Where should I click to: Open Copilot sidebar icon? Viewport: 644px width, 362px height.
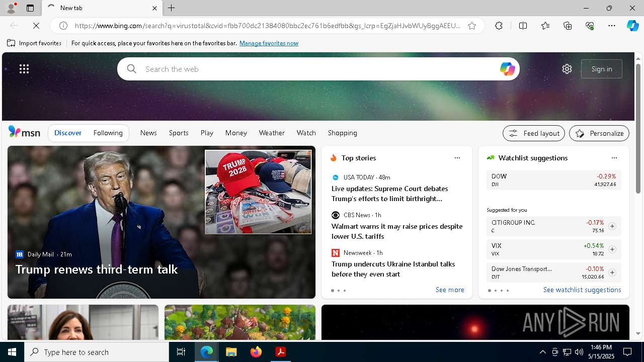pyautogui.click(x=632, y=26)
